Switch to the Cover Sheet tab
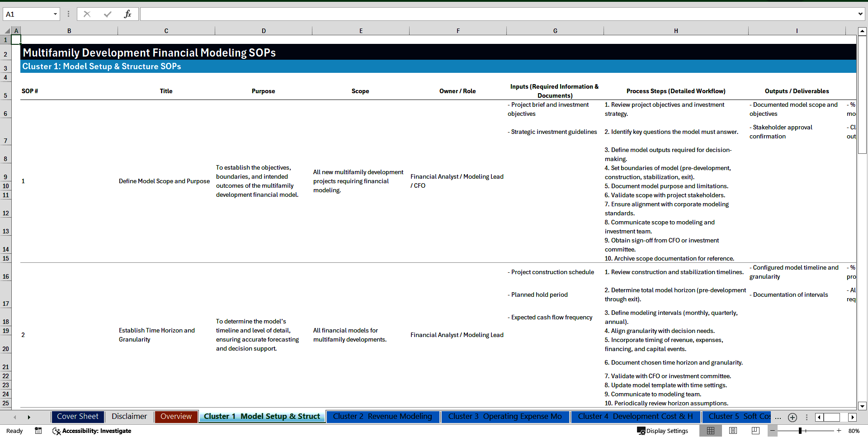The image size is (868, 437). click(x=77, y=417)
